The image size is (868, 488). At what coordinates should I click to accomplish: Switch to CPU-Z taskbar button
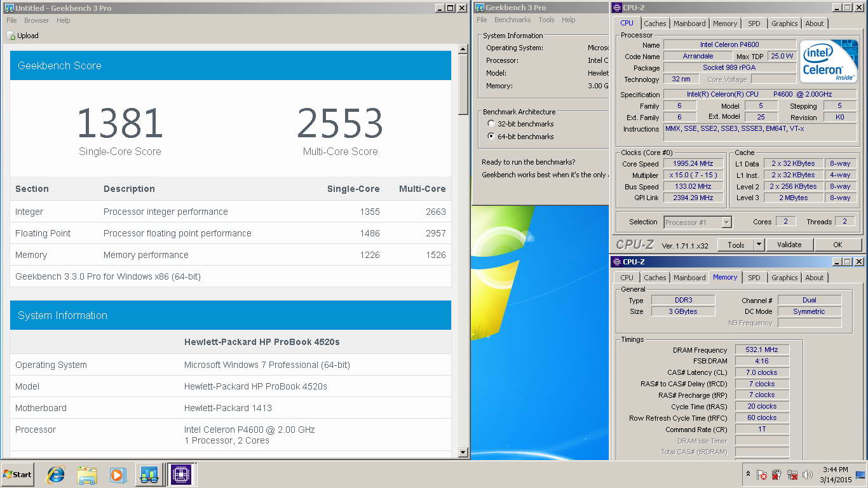181,475
